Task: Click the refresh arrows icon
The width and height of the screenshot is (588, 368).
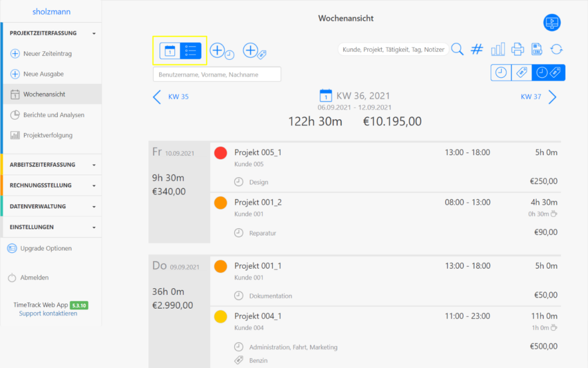Action: tap(557, 50)
